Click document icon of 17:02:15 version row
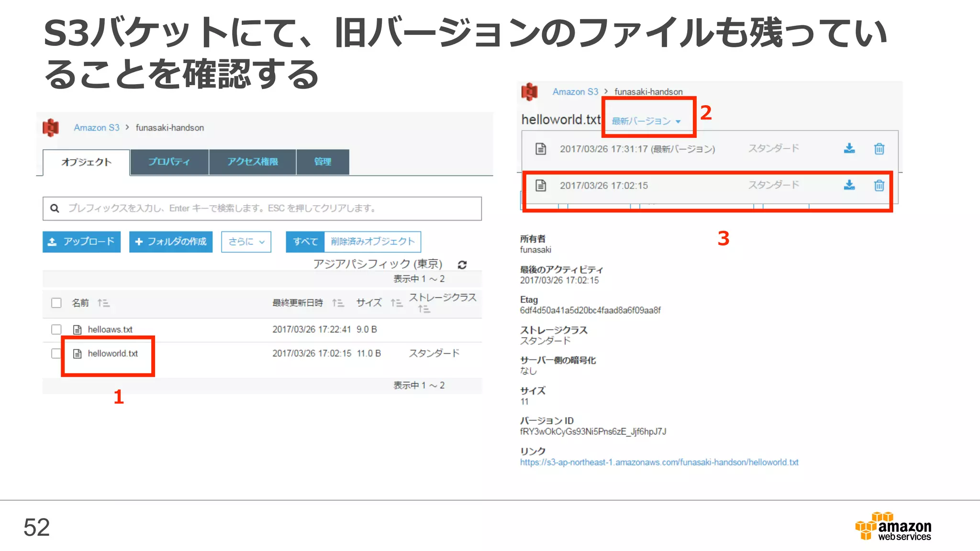The image size is (980, 551). pos(541,185)
